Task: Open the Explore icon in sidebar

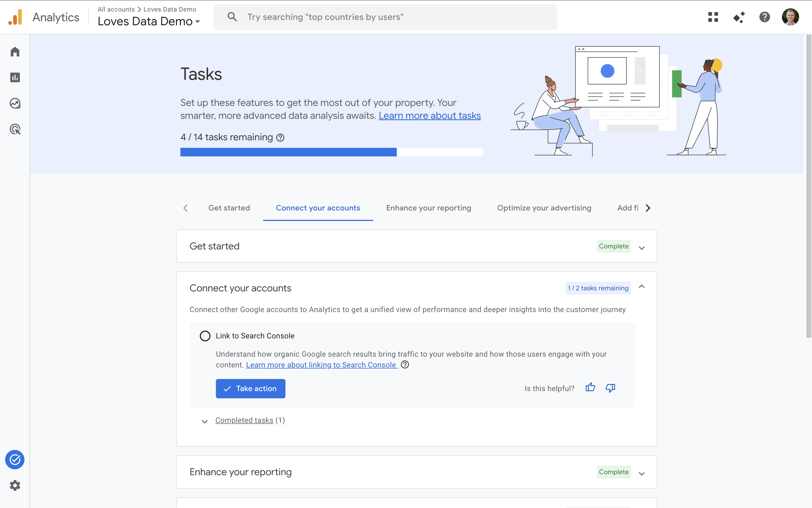Action: 15,103
